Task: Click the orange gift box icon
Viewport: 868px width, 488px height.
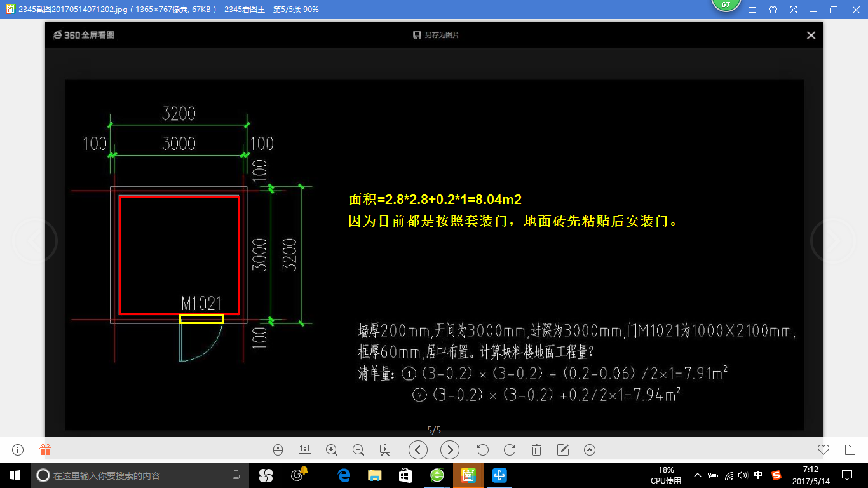Action: coord(45,450)
